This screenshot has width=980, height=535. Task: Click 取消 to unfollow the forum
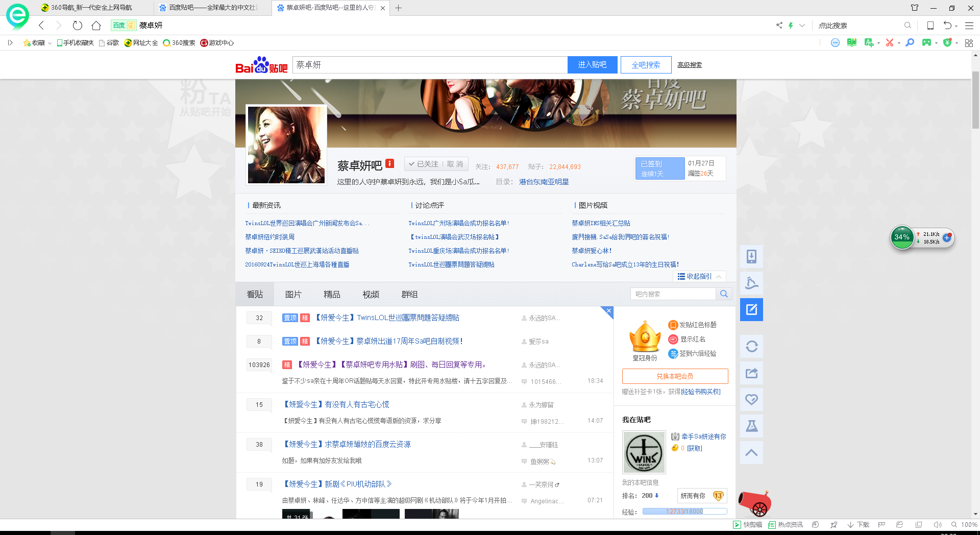(x=455, y=164)
